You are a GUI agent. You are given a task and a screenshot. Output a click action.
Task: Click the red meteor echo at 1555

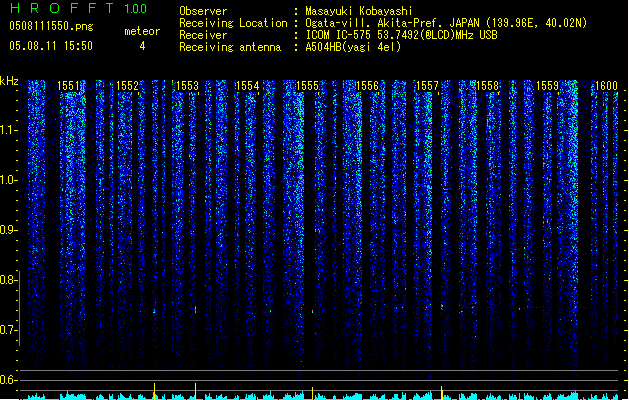point(312,311)
